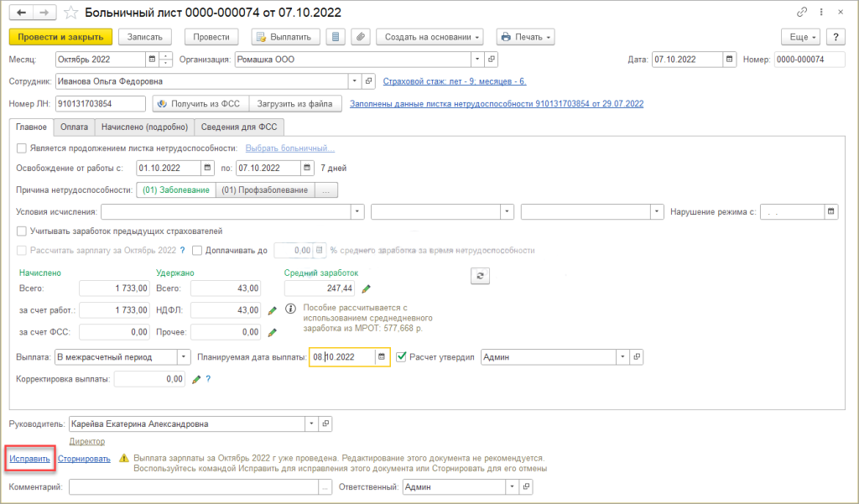Viewport: 859px width, 504px height.
Task: Edit NDFL amount with pencil icon
Action: tap(272, 310)
